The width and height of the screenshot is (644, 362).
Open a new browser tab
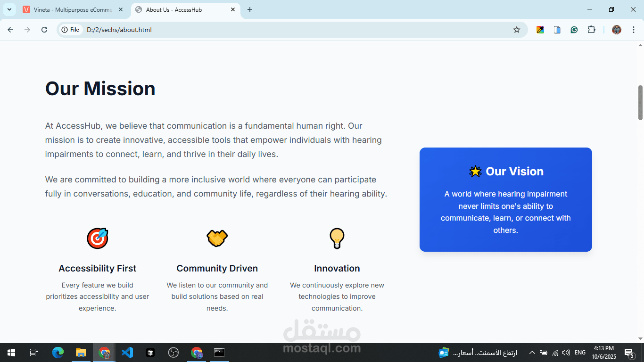pos(250,9)
